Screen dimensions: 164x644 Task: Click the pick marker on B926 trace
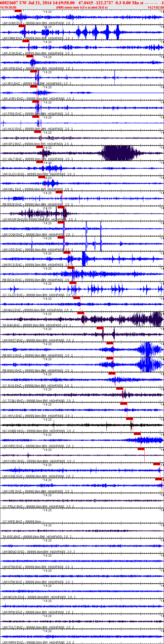click(x=59, y=192)
